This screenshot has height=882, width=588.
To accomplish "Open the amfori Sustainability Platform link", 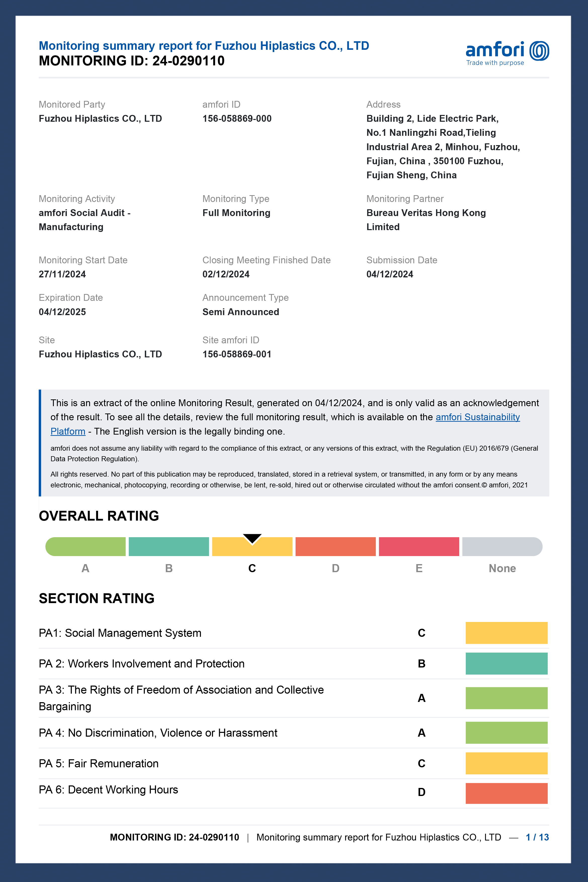I will pyautogui.click(x=477, y=417).
